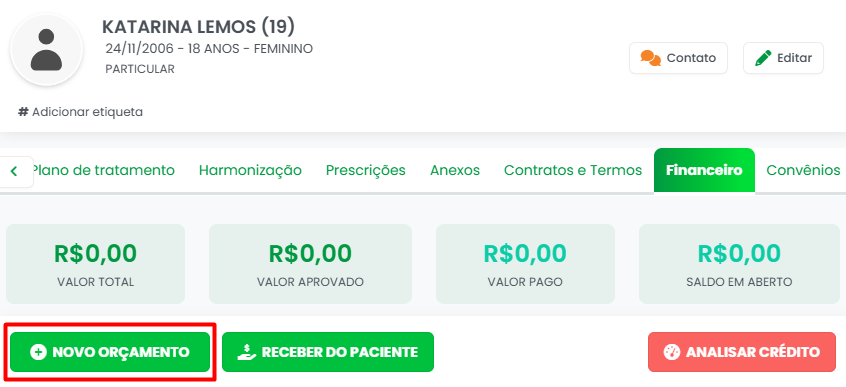The height and width of the screenshot is (387, 846).
Task: Click the hand-with-money icon in Receber do Paciente
Action: (x=247, y=352)
